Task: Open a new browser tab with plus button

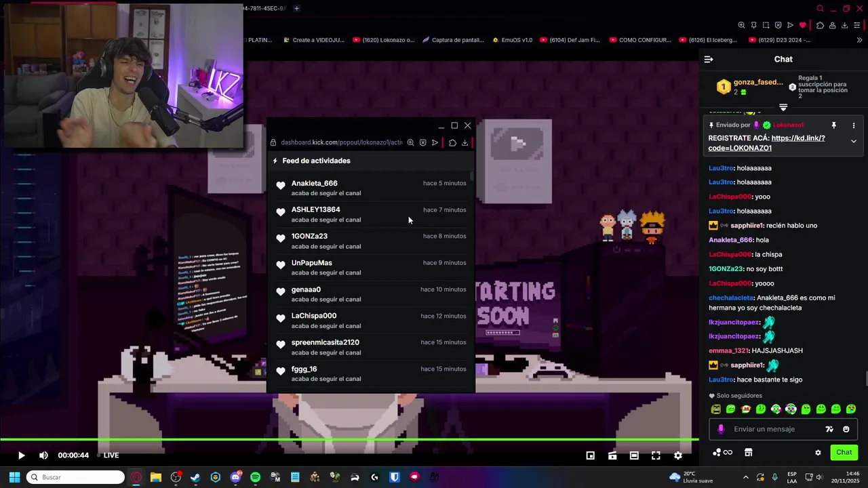Action: [297, 8]
